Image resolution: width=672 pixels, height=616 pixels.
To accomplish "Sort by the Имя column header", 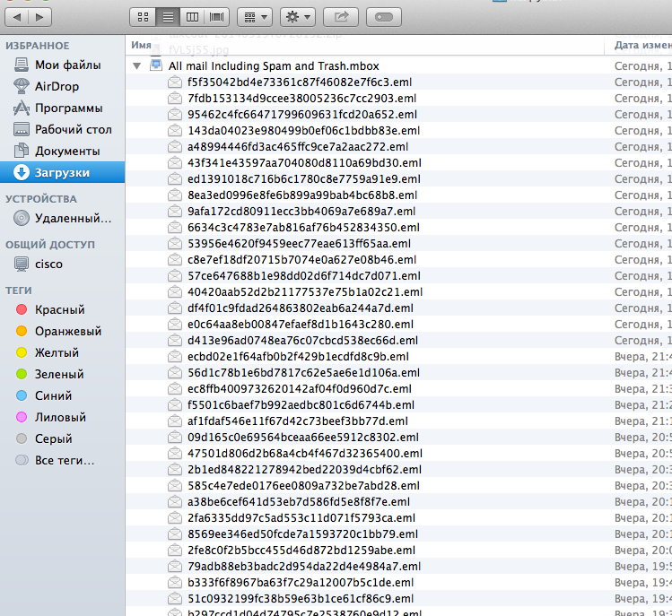I will click(141, 44).
